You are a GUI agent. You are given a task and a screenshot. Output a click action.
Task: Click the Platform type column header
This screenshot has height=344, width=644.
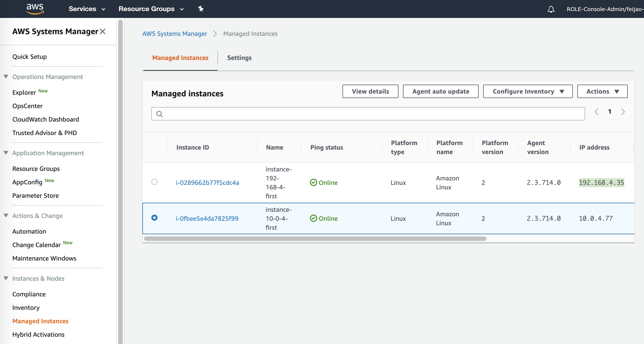(404, 147)
